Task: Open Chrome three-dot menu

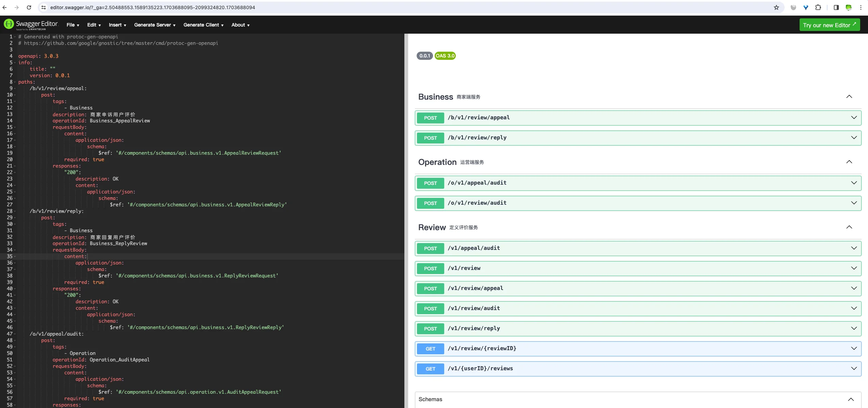Action: click(x=861, y=7)
